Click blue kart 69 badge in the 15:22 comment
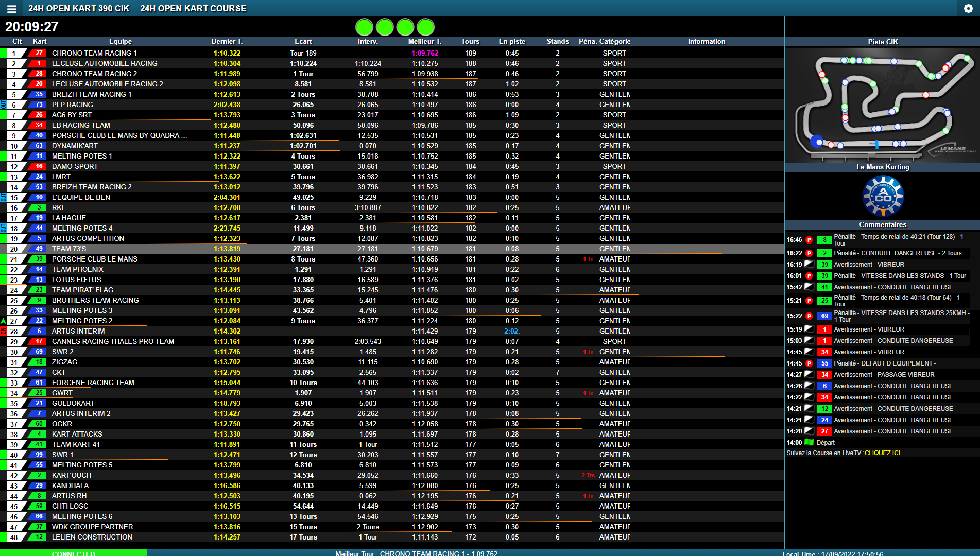The image size is (980, 556). click(824, 316)
